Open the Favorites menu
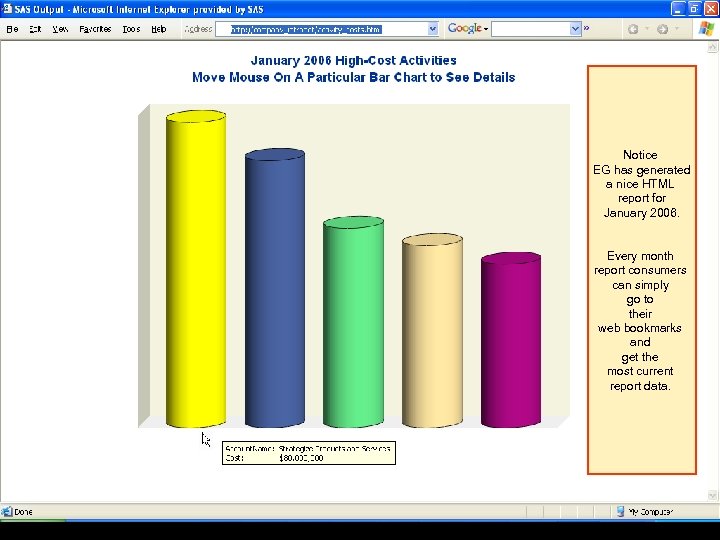This screenshot has height=540, width=720. [95, 29]
